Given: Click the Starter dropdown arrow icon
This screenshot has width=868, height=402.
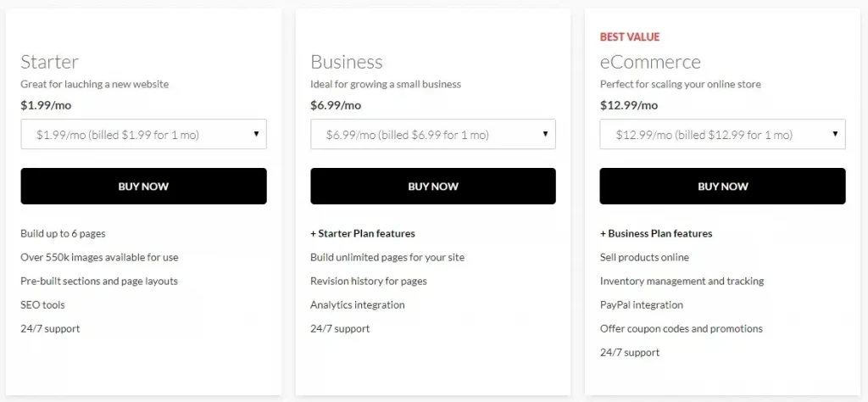Looking at the screenshot, I should click(256, 134).
